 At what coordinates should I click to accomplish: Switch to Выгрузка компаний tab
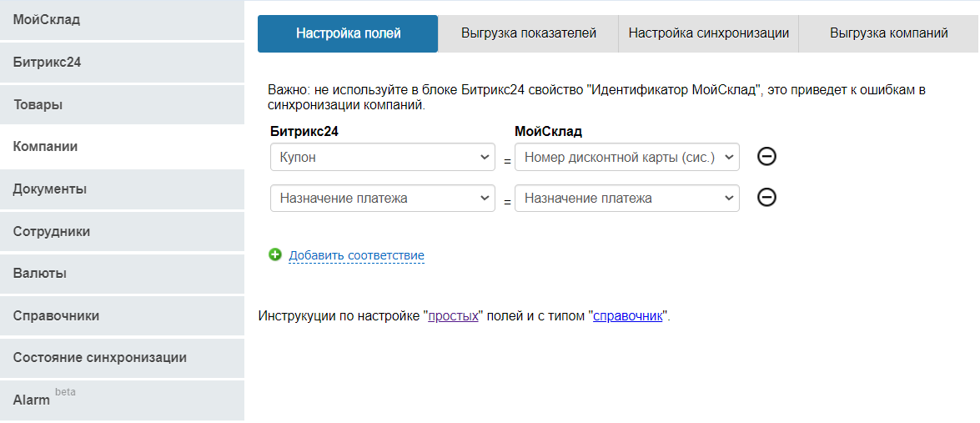pos(889,33)
